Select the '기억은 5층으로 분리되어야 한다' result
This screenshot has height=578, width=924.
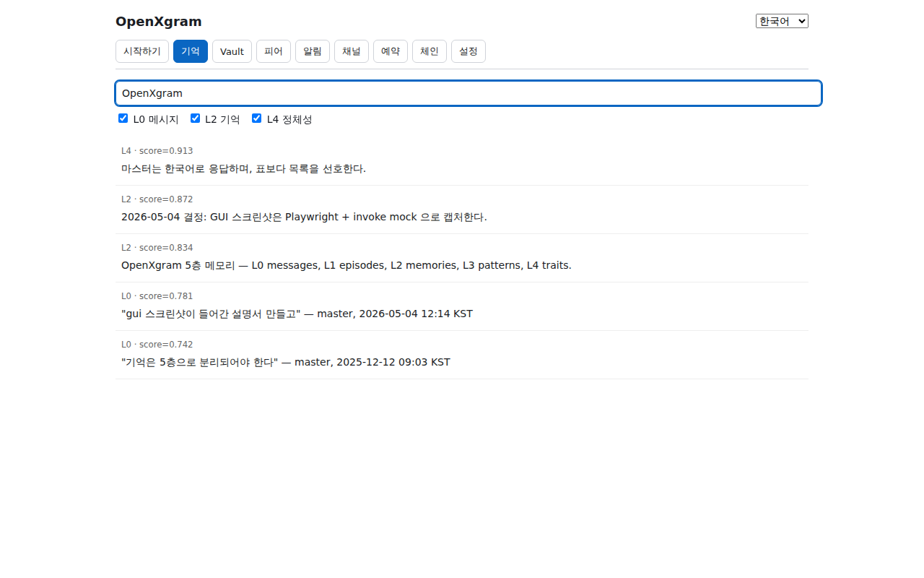point(462,355)
